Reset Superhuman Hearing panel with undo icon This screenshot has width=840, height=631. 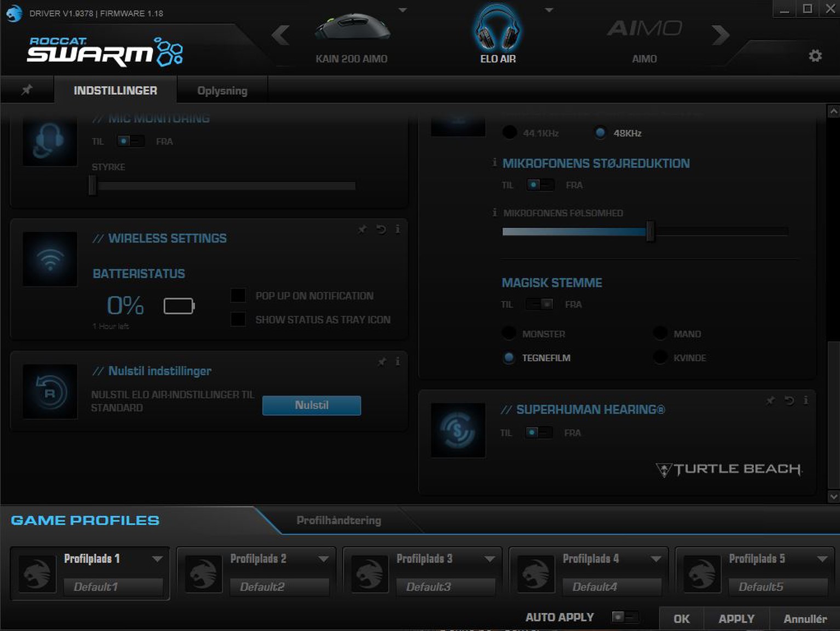tap(789, 400)
